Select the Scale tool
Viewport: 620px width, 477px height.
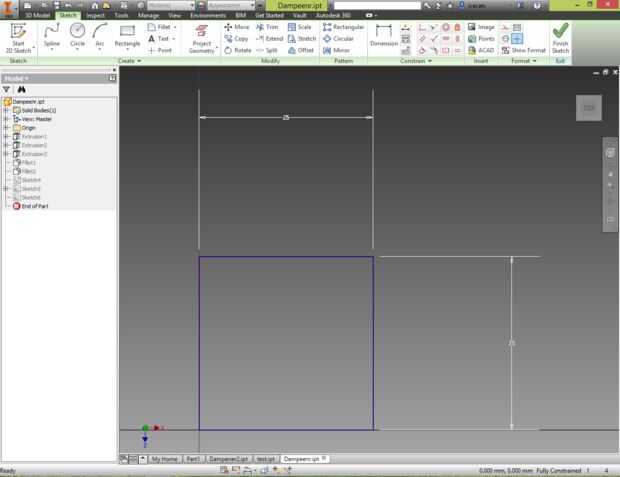pyautogui.click(x=300, y=27)
